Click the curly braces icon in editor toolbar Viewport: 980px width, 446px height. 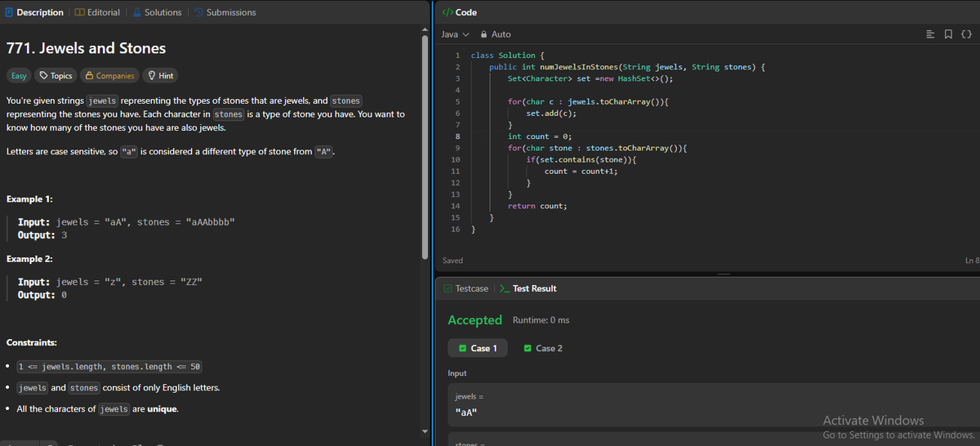tap(966, 34)
